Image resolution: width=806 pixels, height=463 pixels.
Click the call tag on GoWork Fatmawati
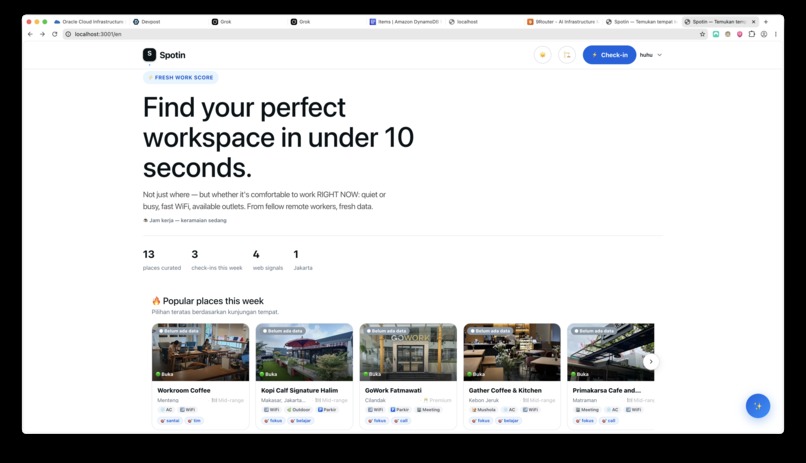pos(401,420)
